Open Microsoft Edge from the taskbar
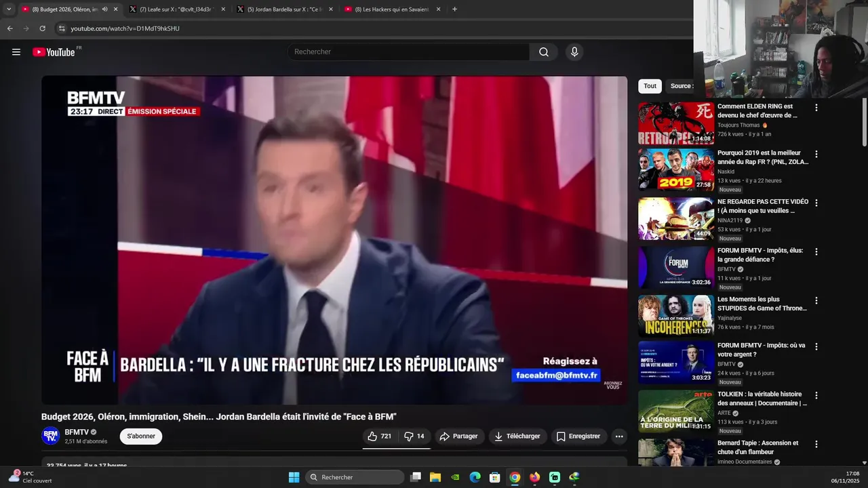 click(x=475, y=477)
